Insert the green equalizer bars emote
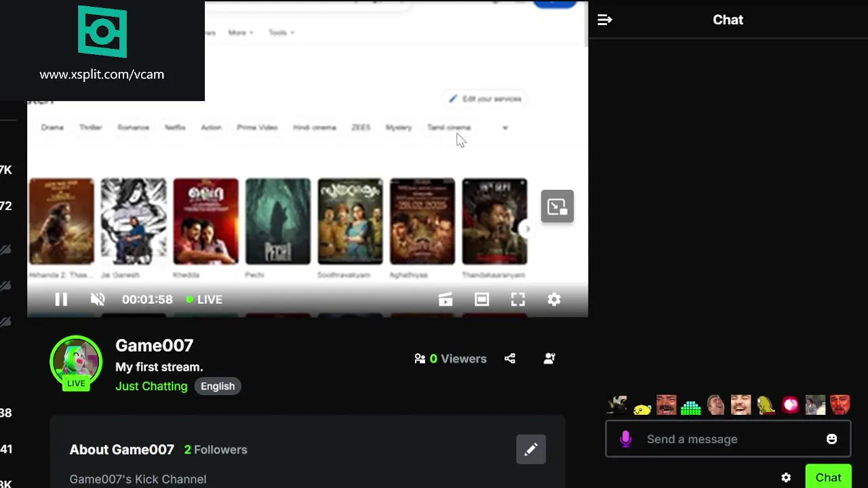This screenshot has height=488, width=868. (x=690, y=407)
